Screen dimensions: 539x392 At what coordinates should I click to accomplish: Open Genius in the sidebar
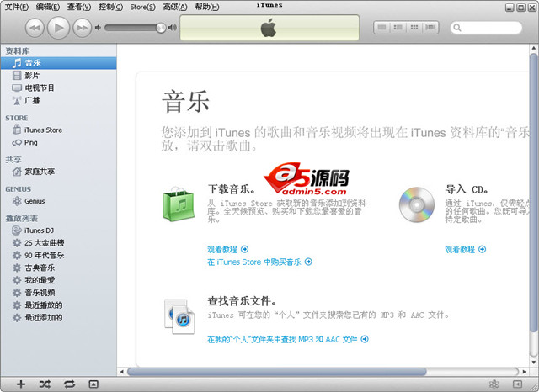tap(58, 201)
